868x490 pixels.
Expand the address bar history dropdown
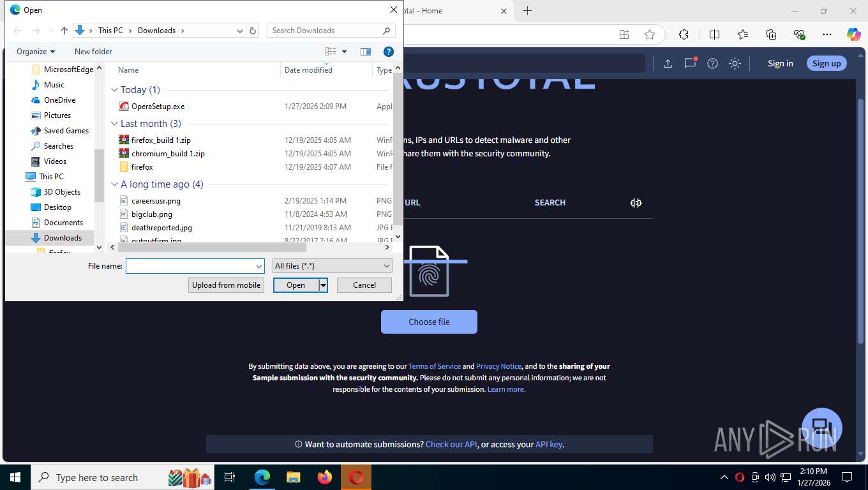pyautogui.click(x=240, y=31)
